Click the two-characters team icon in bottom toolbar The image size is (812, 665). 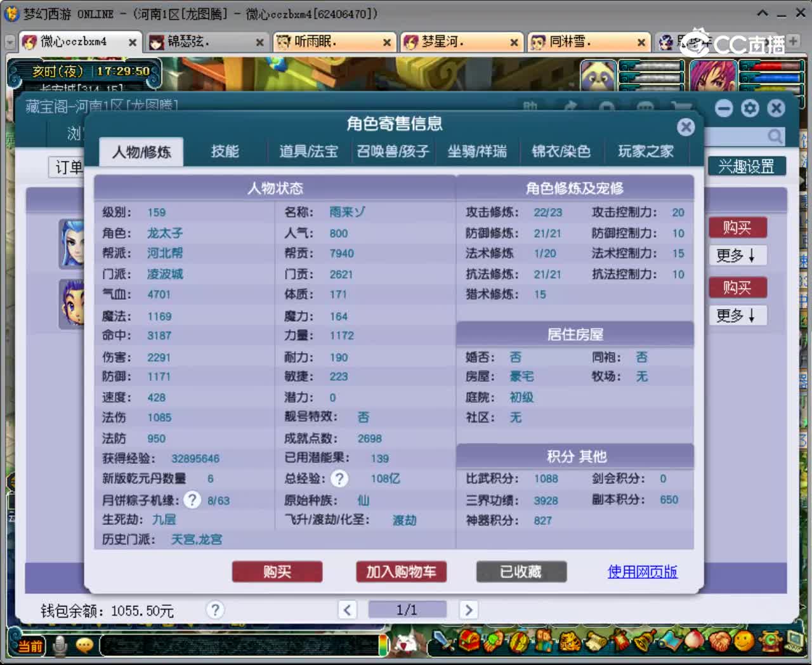click(x=544, y=641)
